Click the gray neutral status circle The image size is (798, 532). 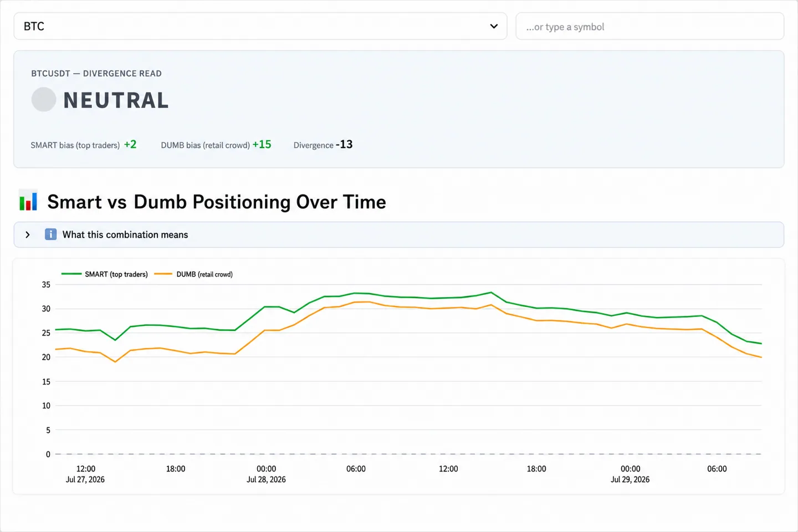(44, 100)
